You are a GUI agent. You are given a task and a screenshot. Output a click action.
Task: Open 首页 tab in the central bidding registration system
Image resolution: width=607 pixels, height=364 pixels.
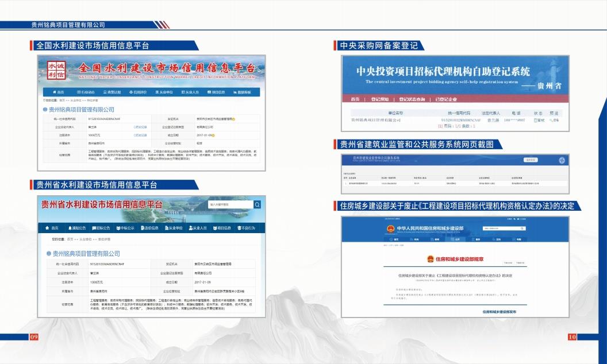tap(355, 99)
